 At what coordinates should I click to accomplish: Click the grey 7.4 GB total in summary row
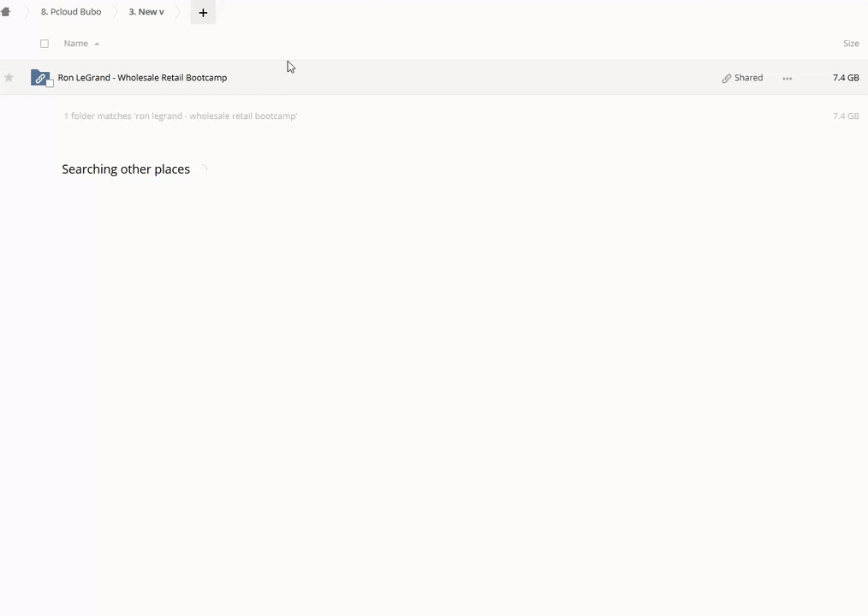pos(845,116)
